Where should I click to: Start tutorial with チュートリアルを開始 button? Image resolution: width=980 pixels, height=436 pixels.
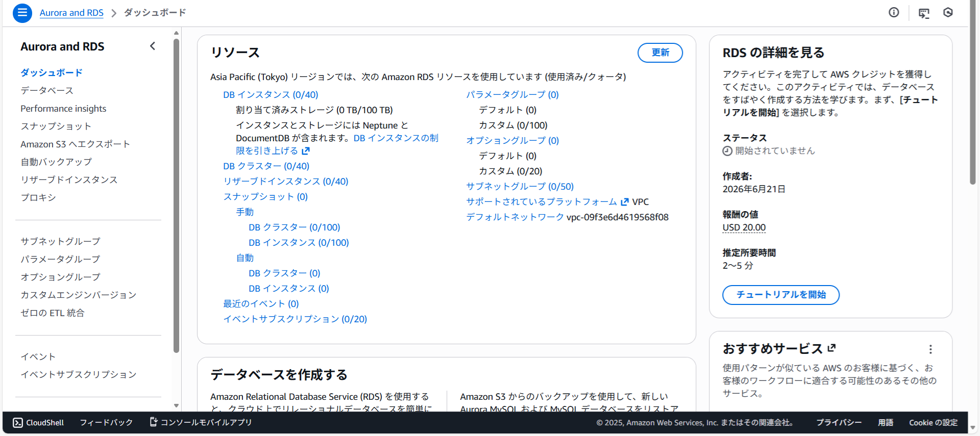780,295
